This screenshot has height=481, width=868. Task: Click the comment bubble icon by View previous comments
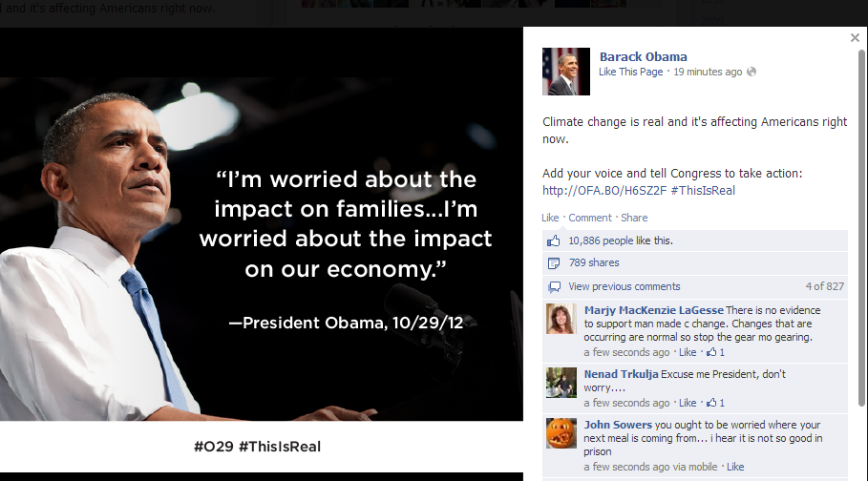554,286
